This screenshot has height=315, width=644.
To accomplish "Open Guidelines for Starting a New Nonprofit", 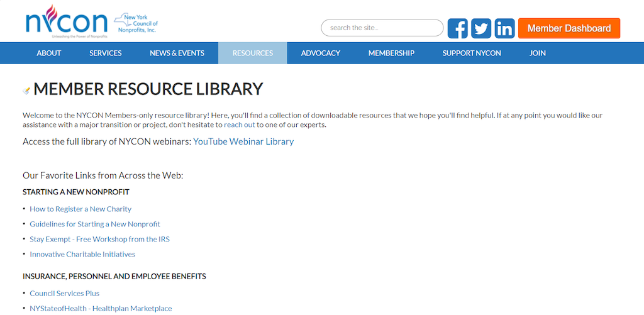I will click(95, 224).
